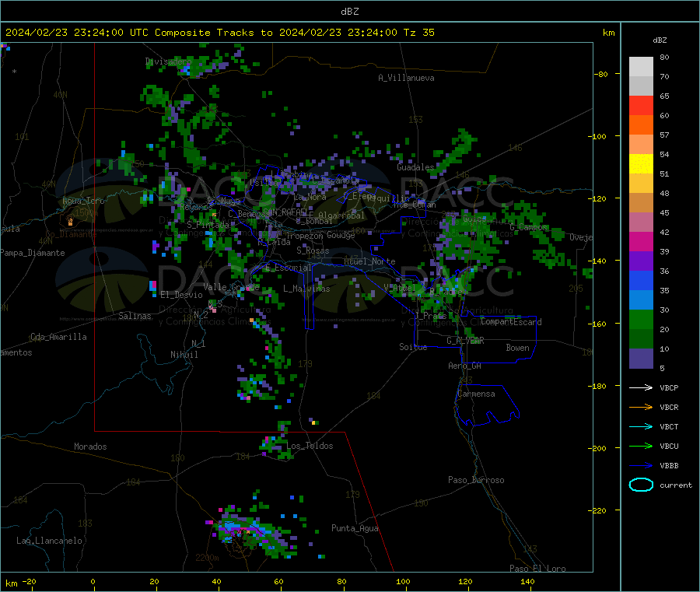Click the 'Cda_Amarilla' map label
The width and height of the screenshot is (700, 592).
[x=58, y=337]
